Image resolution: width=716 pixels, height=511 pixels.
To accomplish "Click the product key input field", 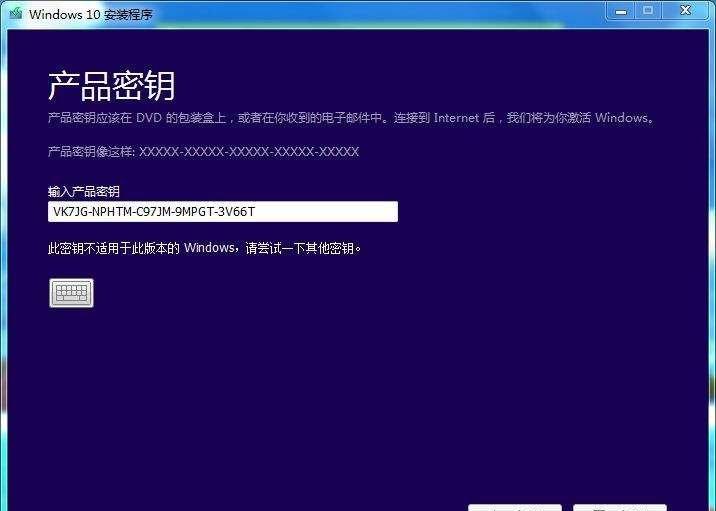I will [x=223, y=211].
